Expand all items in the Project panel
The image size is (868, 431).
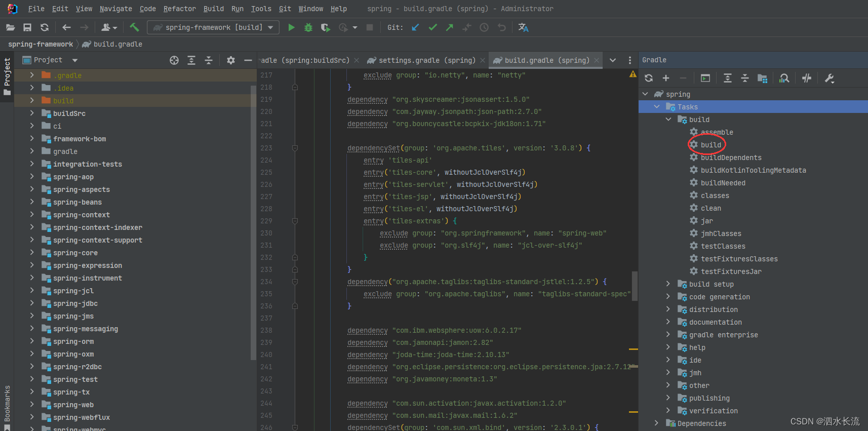tap(191, 60)
